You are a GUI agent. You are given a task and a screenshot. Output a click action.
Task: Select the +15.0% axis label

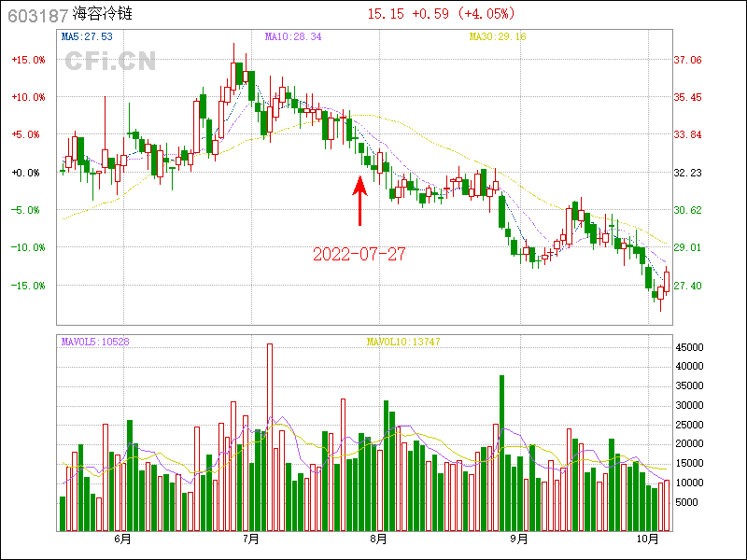(x=29, y=60)
